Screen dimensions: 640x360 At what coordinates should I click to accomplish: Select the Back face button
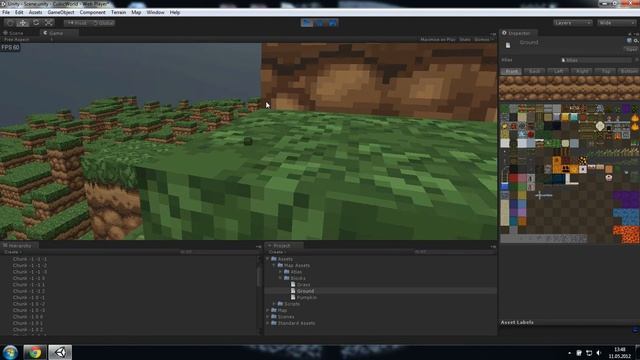(x=535, y=71)
